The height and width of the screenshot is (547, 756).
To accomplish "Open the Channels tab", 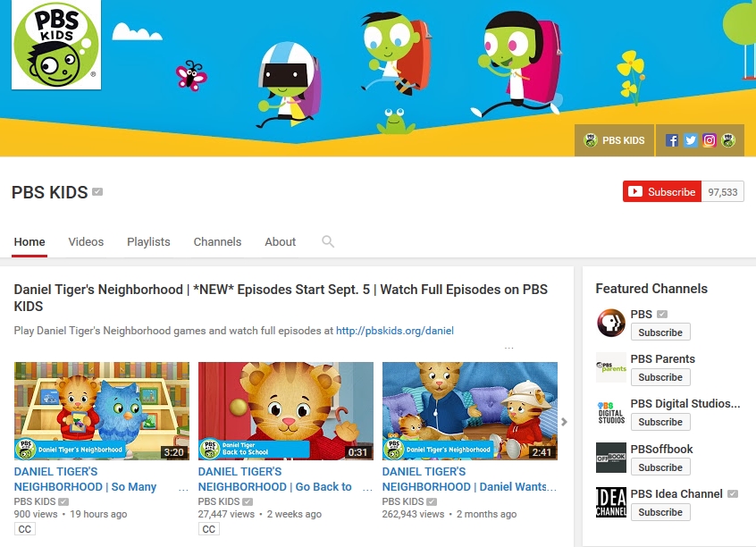I will pos(217,241).
